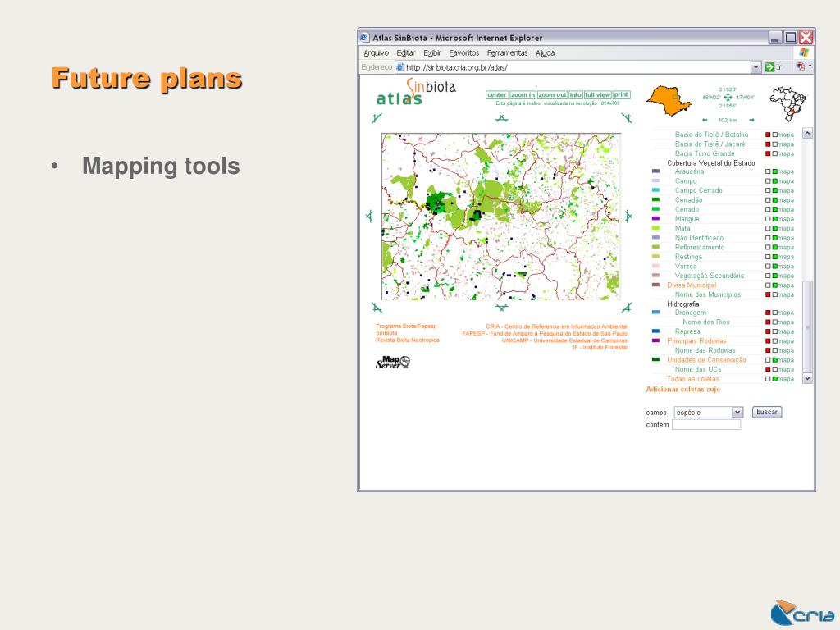Open the UNICAMP university link
This screenshot has height=630, width=840.
point(564,340)
